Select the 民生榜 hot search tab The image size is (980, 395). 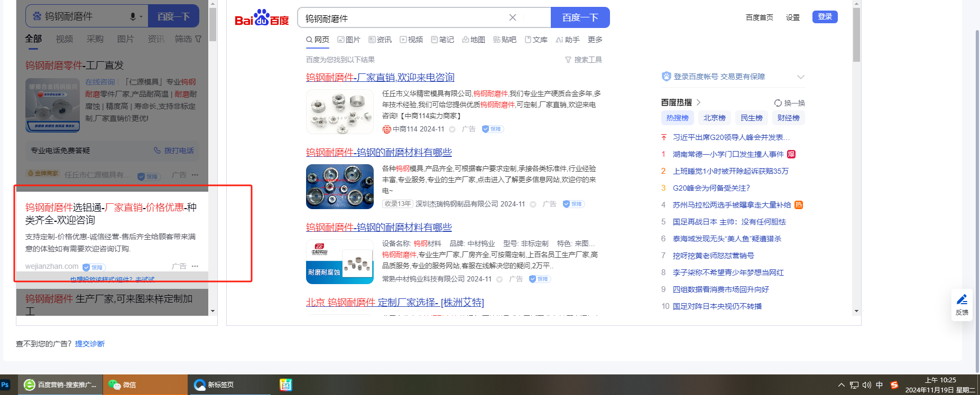(751, 118)
